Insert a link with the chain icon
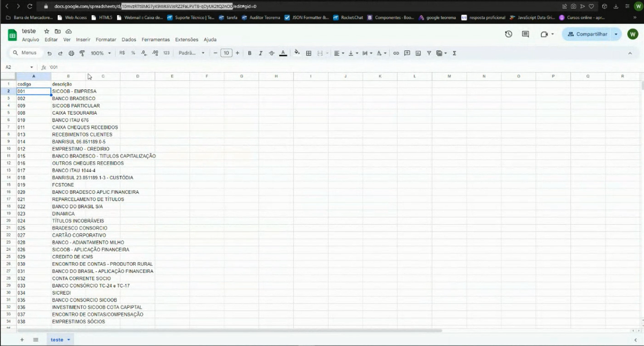 396,53
